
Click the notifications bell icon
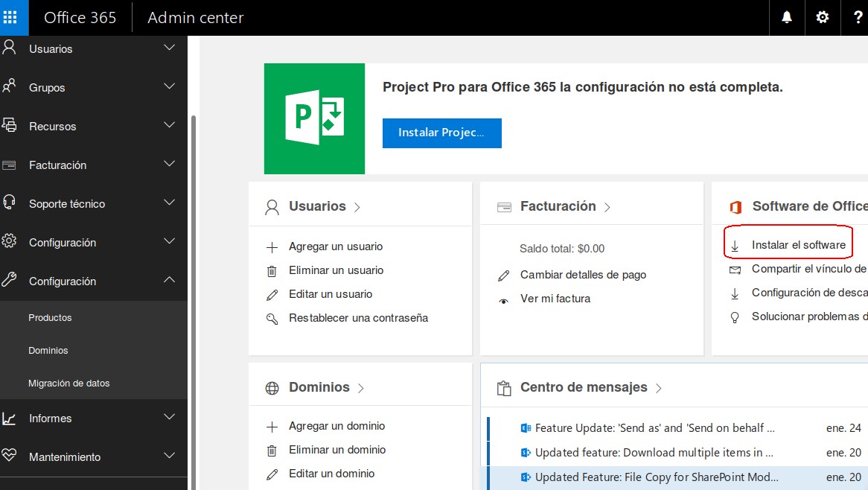786,17
